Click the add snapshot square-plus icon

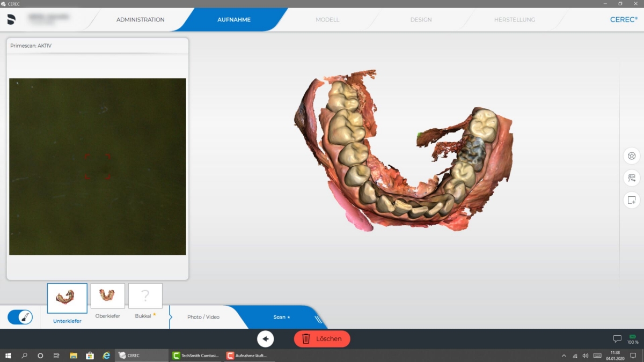632,200
